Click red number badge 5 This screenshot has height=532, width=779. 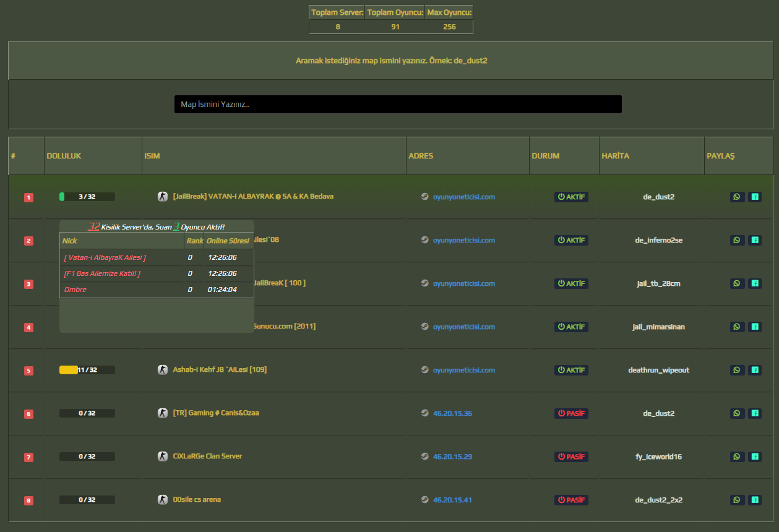click(x=28, y=371)
